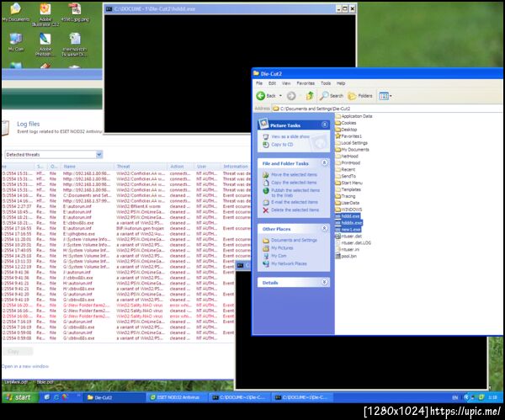Click Copy to CD link
This screenshot has height=420, width=505.
(282, 145)
